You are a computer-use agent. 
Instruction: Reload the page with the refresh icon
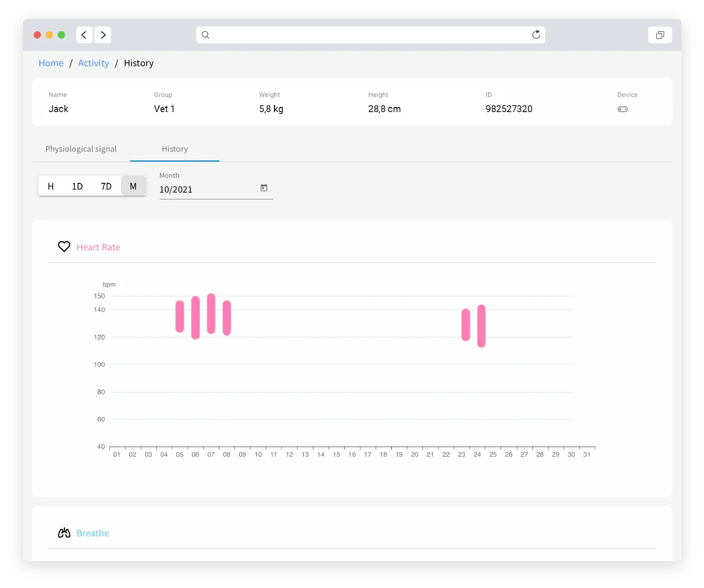point(536,35)
